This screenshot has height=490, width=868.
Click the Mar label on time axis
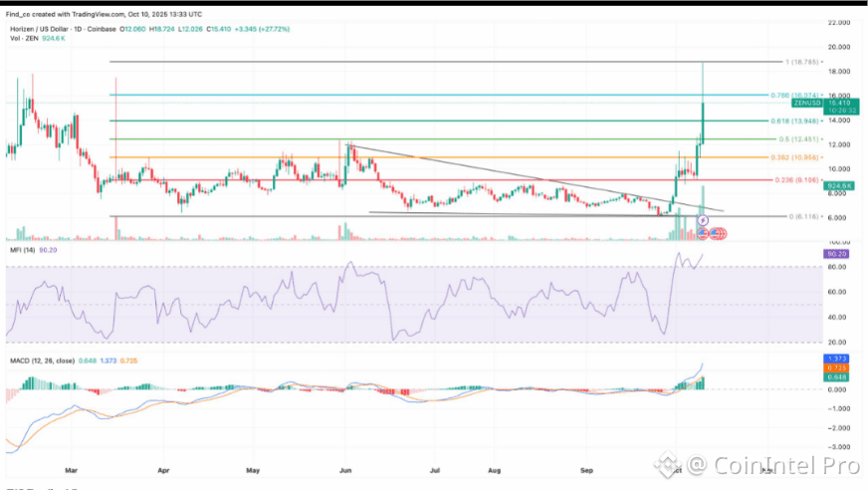(x=71, y=471)
